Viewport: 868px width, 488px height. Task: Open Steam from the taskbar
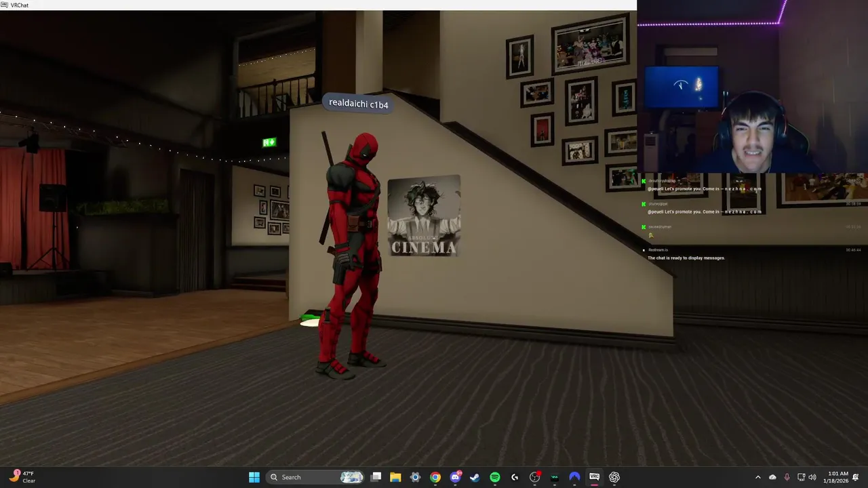pos(475,477)
